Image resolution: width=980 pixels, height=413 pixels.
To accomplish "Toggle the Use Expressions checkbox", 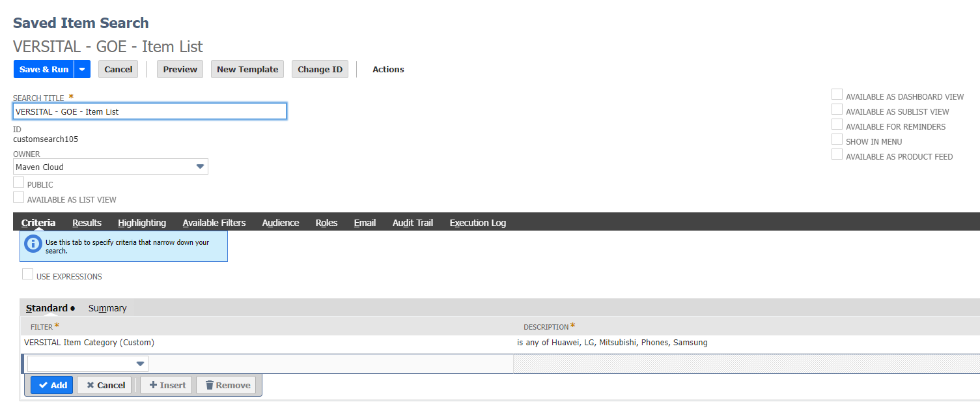I will 28,275.
